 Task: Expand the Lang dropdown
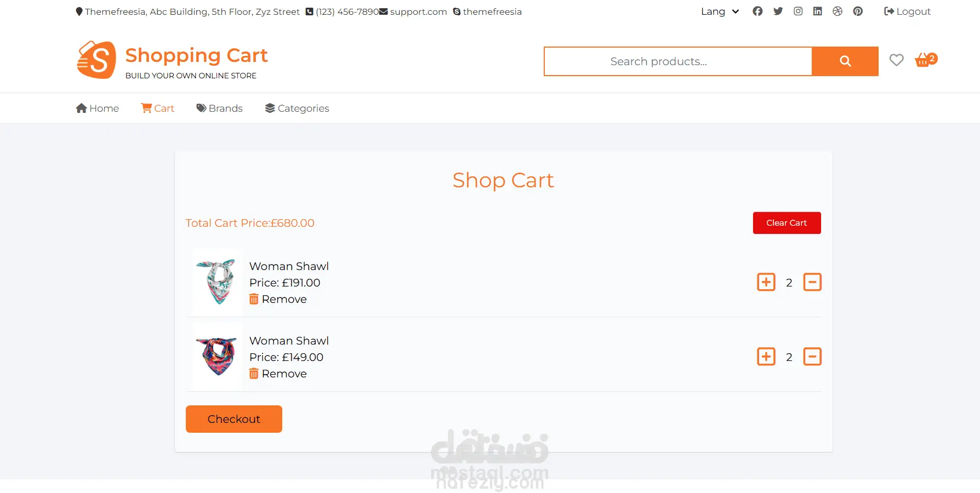[x=720, y=12]
